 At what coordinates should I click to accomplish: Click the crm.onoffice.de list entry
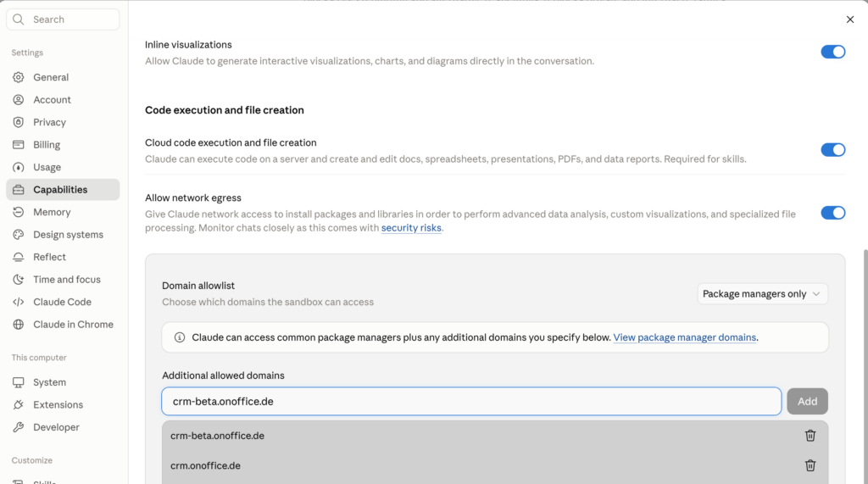tap(495, 465)
